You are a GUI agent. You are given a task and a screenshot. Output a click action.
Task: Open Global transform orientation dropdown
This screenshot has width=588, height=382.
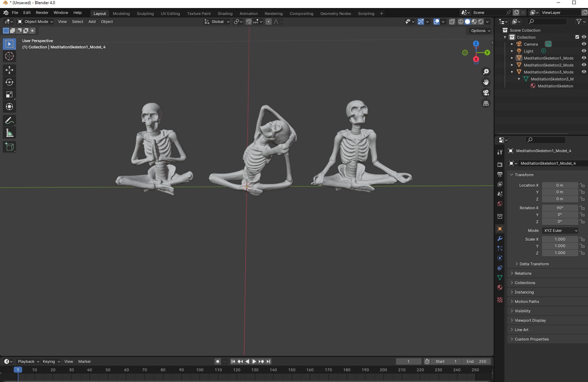click(217, 22)
